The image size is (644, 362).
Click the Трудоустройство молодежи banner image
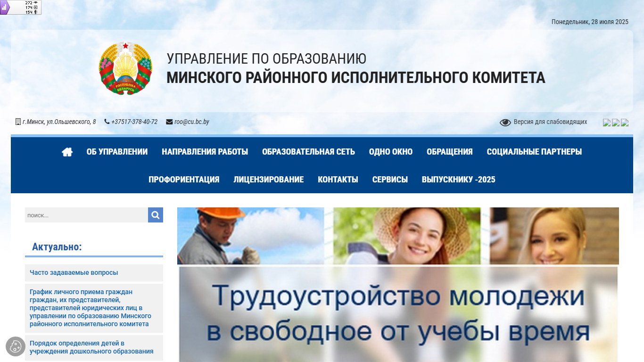coord(398,285)
